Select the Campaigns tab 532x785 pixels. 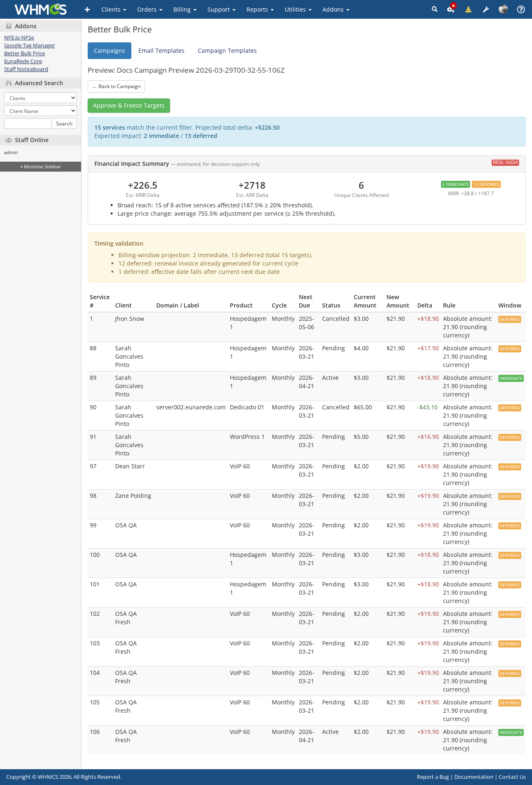(109, 51)
